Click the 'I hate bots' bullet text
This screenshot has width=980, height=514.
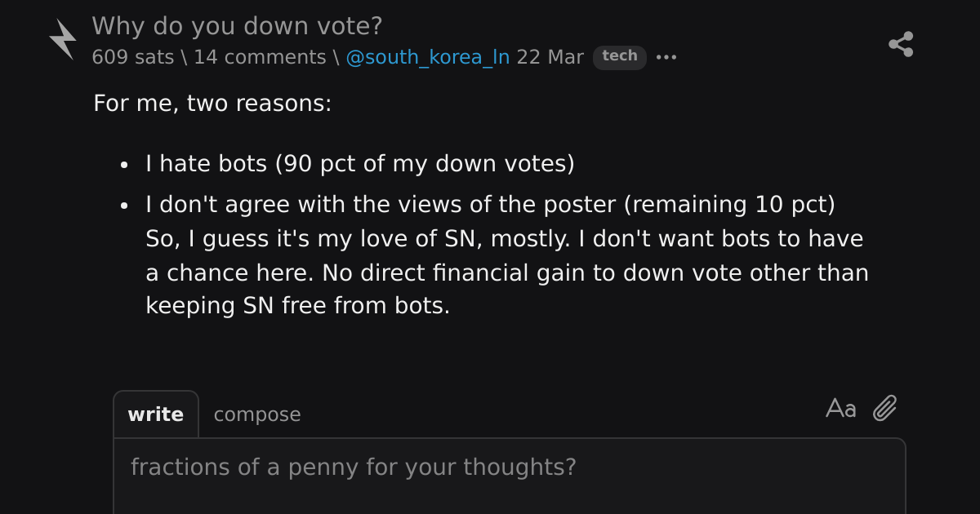tap(360, 164)
